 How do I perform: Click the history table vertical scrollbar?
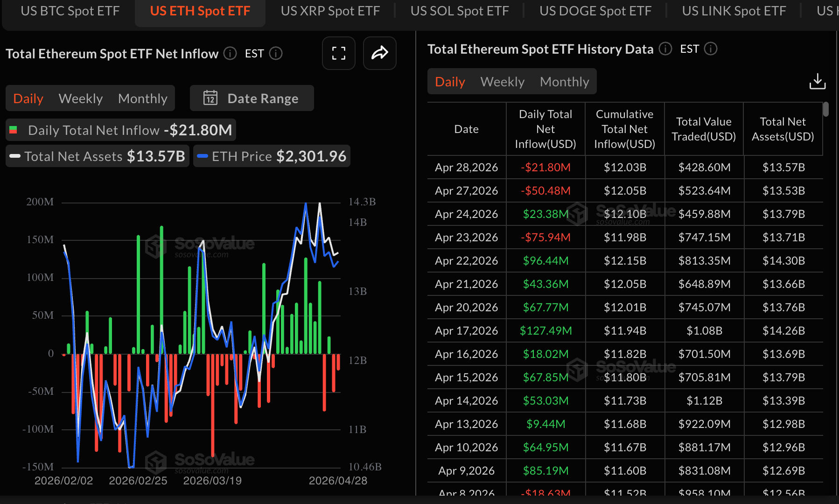[x=825, y=110]
